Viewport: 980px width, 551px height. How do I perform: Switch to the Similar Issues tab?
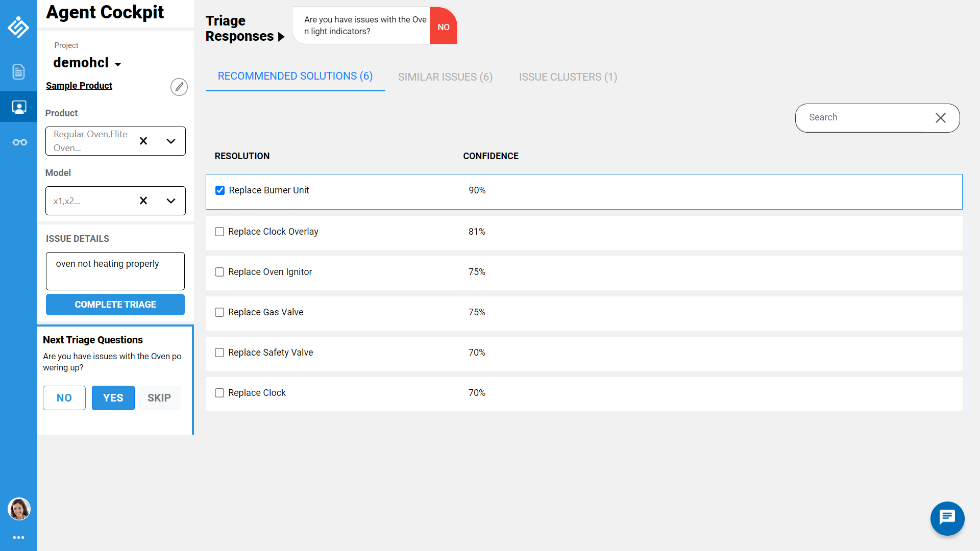click(445, 77)
